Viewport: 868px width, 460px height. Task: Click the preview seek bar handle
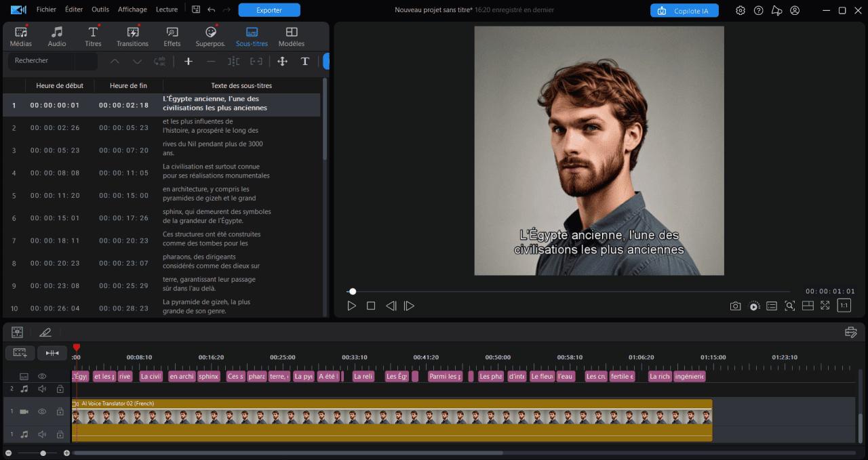[353, 291]
